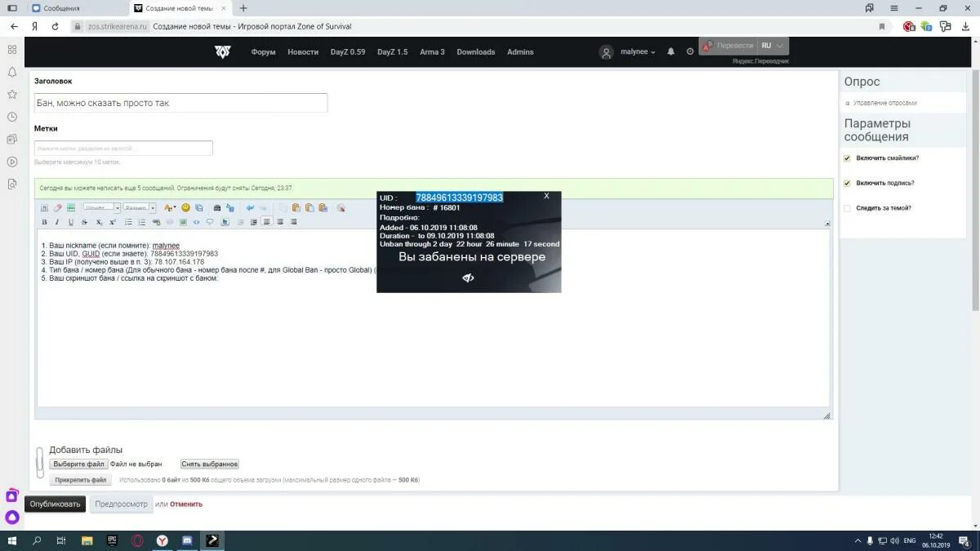Image resolution: width=980 pixels, height=551 pixels.
Task: Click the Снять выбранное button
Action: [210, 464]
